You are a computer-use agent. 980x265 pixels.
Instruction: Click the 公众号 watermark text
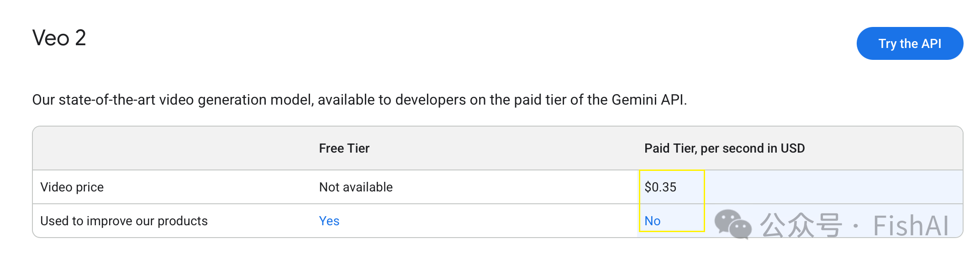tap(801, 225)
